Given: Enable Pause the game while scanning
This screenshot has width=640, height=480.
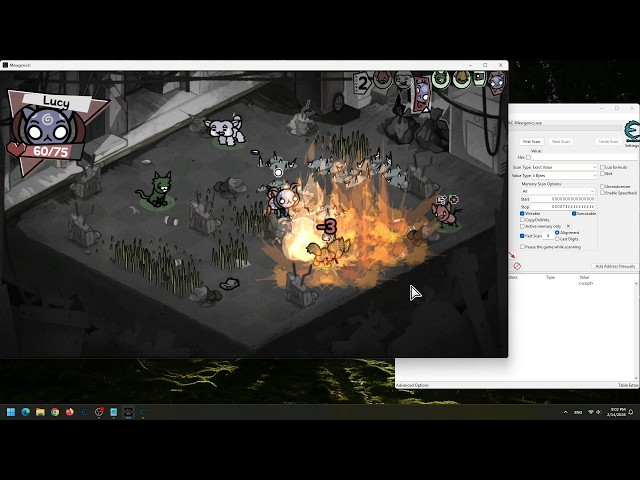Looking at the screenshot, I should click(522, 247).
